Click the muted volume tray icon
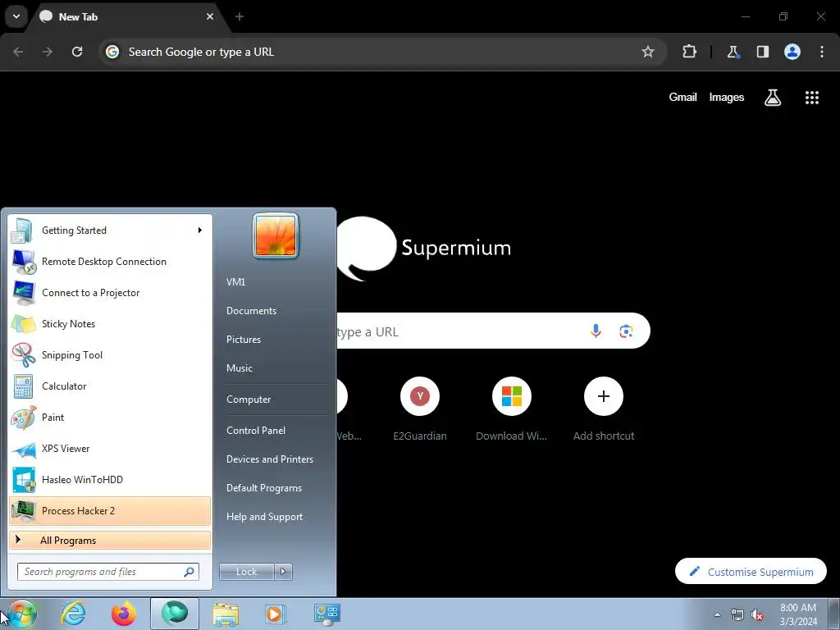The width and height of the screenshot is (840, 630). pyautogui.click(x=757, y=614)
